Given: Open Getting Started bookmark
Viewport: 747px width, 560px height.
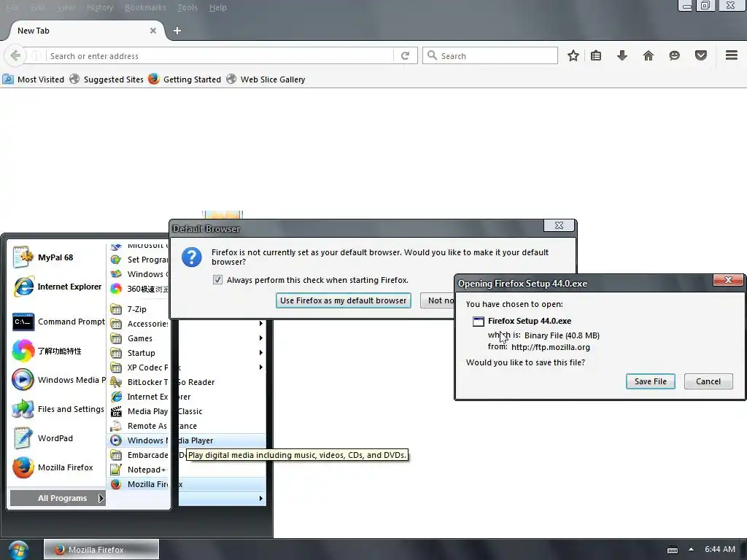Looking at the screenshot, I should pos(185,79).
